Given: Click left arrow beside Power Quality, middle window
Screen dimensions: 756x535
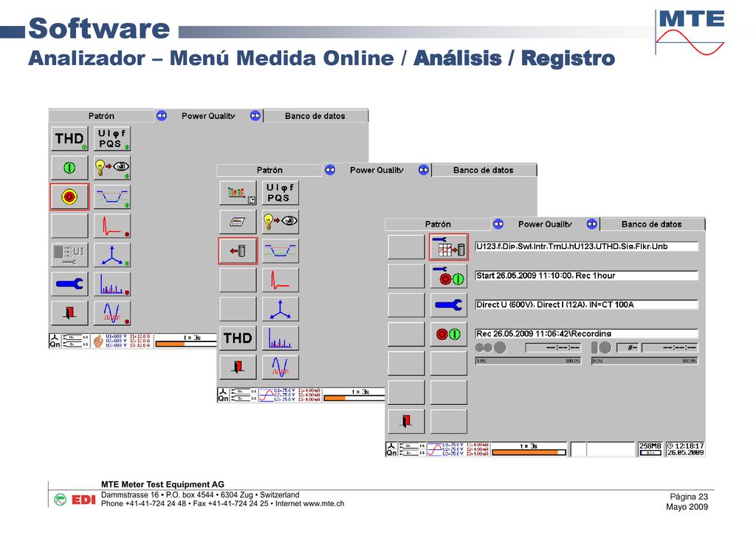Looking at the screenshot, I should point(330,170).
